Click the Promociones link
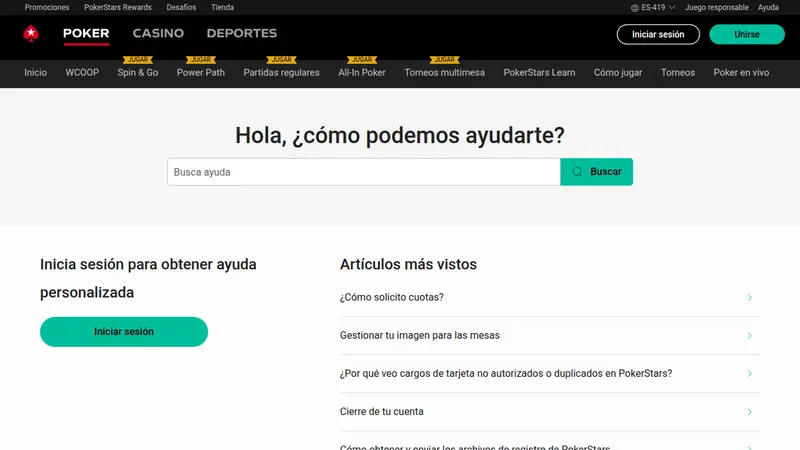This screenshot has height=450, width=800. coord(47,8)
